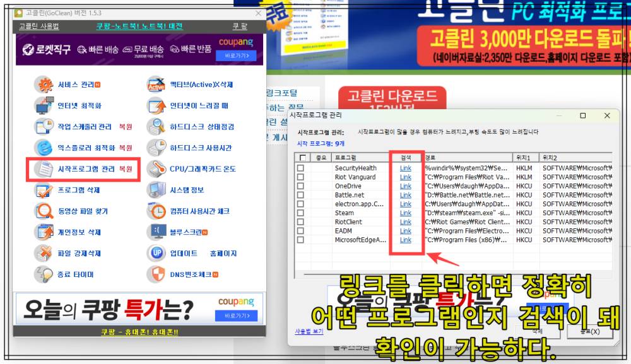Image resolution: width=631 pixels, height=364 pixels.
Task: Open the 동영상 파일 찾기 magnifier icon
Action: 44,211
